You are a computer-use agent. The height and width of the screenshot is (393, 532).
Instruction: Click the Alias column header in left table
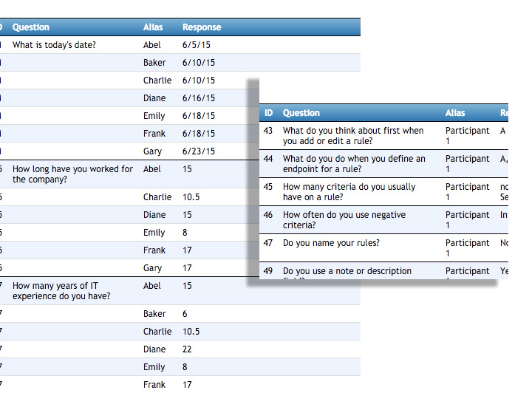click(x=153, y=27)
